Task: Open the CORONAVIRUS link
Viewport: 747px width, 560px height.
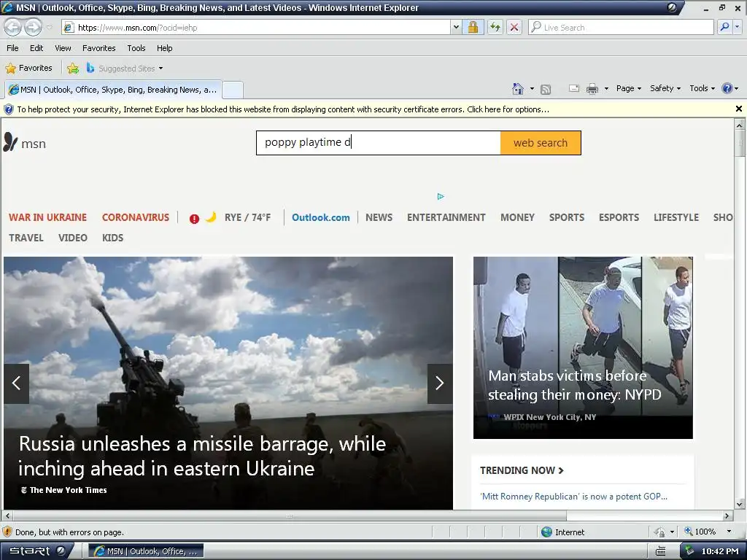Action: (135, 217)
